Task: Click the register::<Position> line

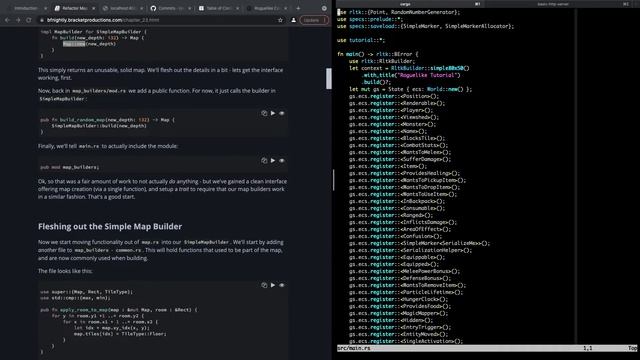Action: (394, 96)
